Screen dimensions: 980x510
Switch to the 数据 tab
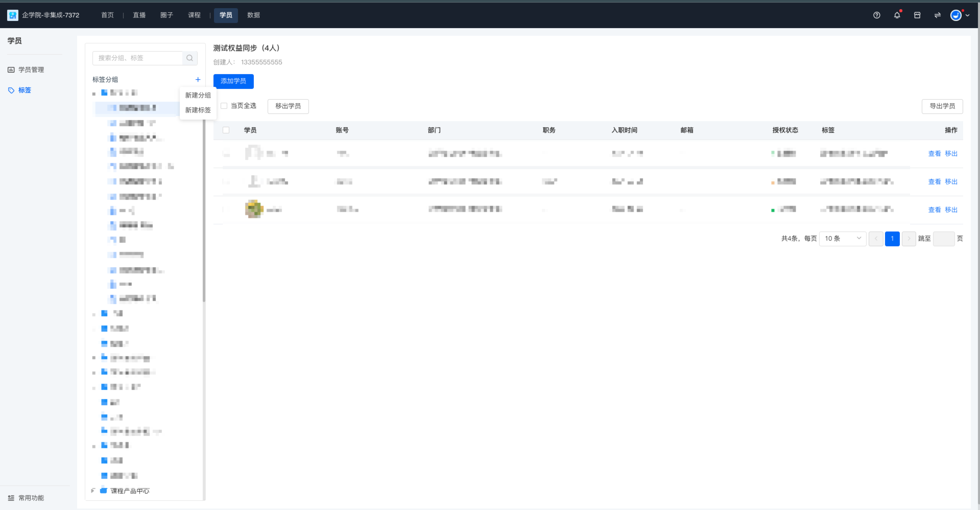254,15
